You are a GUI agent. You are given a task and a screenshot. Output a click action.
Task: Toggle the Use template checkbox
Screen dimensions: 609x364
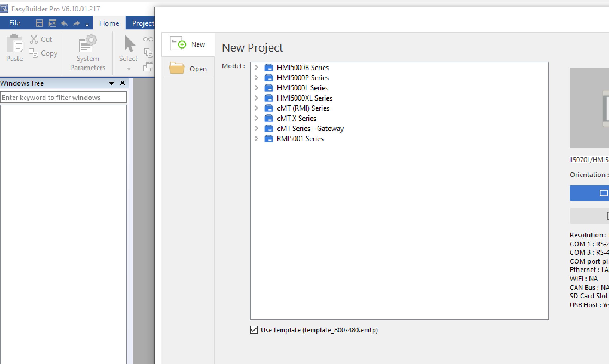click(x=254, y=330)
